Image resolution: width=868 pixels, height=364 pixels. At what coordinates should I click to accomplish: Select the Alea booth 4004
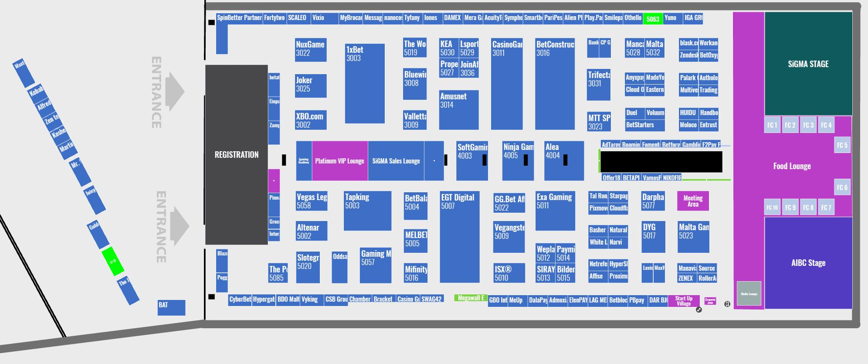point(564,161)
